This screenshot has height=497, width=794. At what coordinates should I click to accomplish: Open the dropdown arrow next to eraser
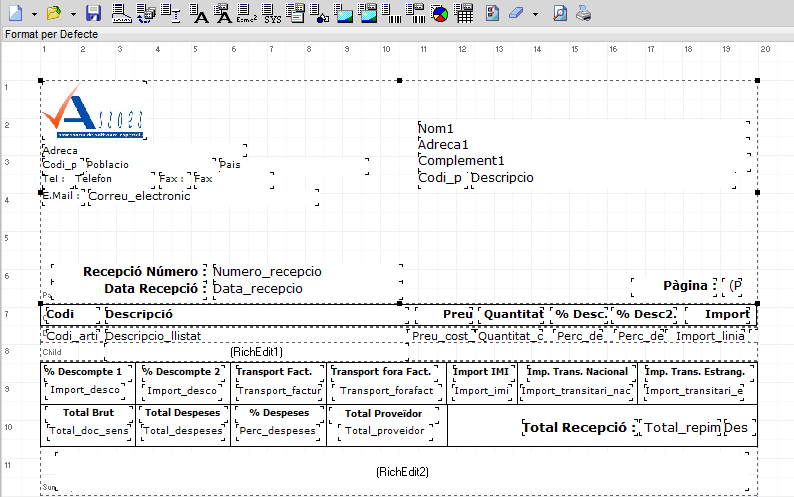[x=535, y=14]
